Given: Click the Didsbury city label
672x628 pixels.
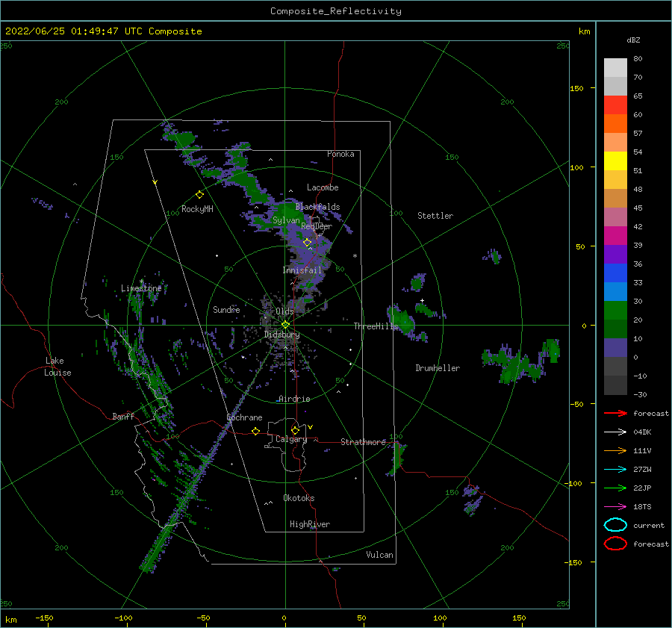Looking at the screenshot, I should [282, 335].
